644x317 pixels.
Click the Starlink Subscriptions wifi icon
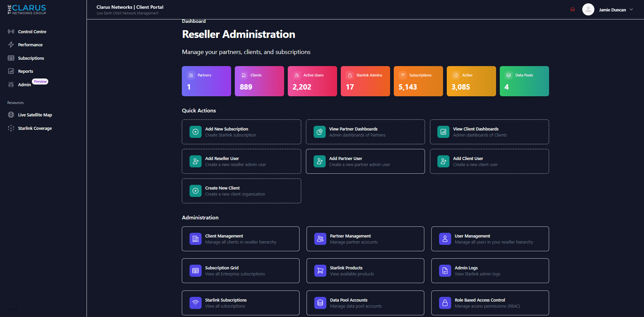pyautogui.click(x=196, y=303)
